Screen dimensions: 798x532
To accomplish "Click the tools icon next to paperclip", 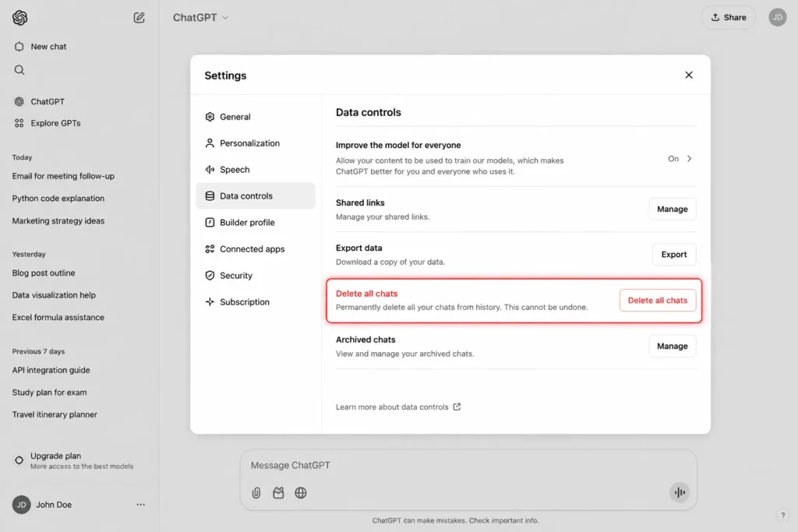I will 278,493.
